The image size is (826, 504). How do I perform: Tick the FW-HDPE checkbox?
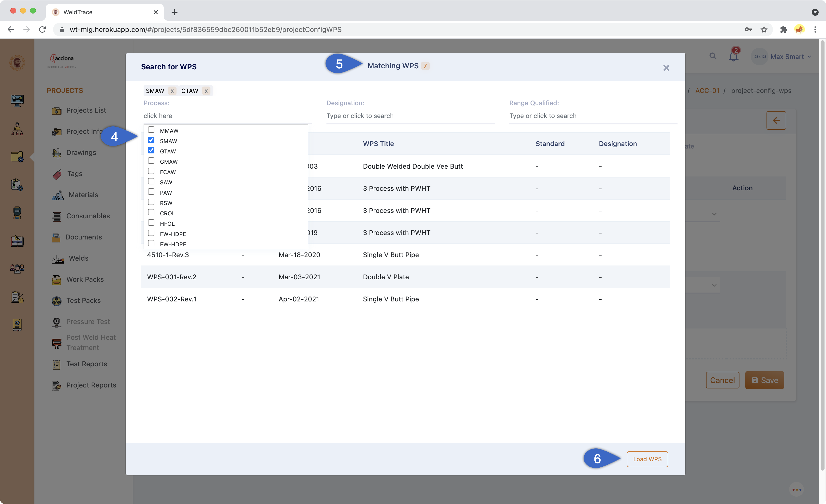point(151,233)
